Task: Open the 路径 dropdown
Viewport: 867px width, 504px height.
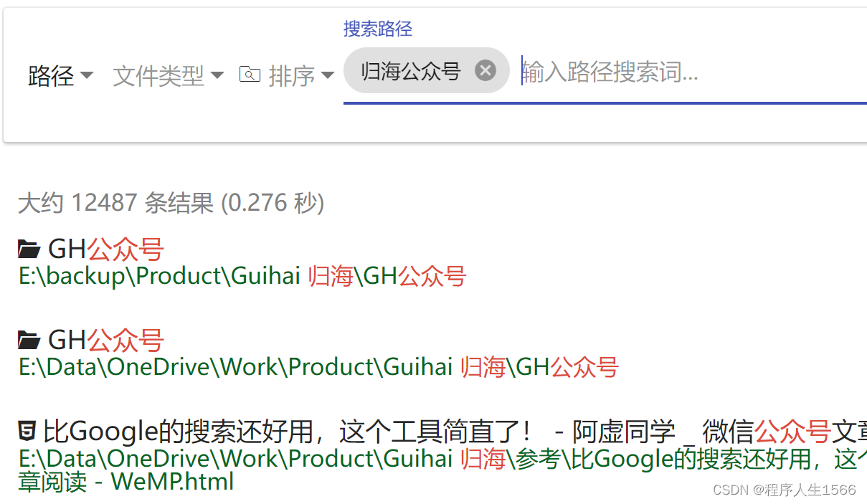Action: [61, 75]
